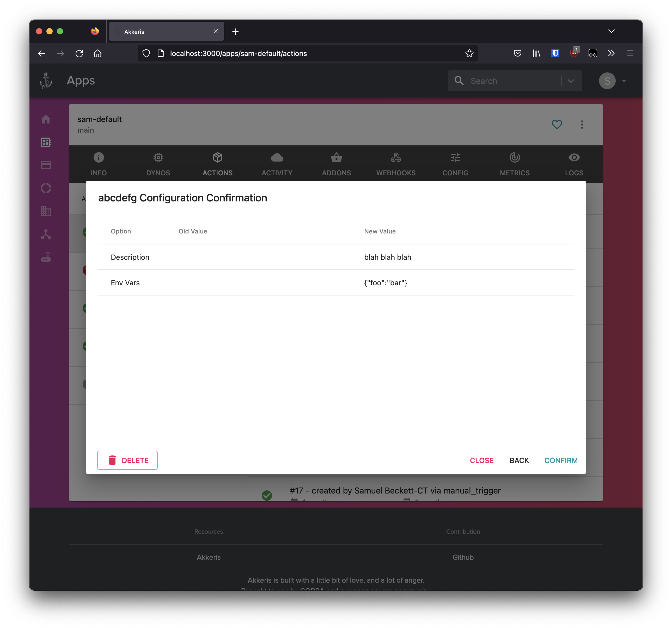
Task: Click the Bitwarden extension icon
Action: 555,53
